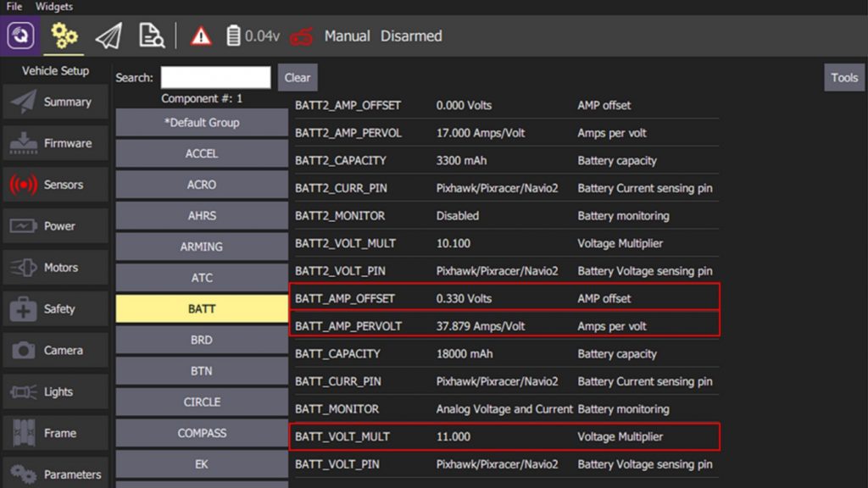Image resolution: width=868 pixels, height=488 pixels.
Task: Click the Clear search button
Action: (x=298, y=77)
